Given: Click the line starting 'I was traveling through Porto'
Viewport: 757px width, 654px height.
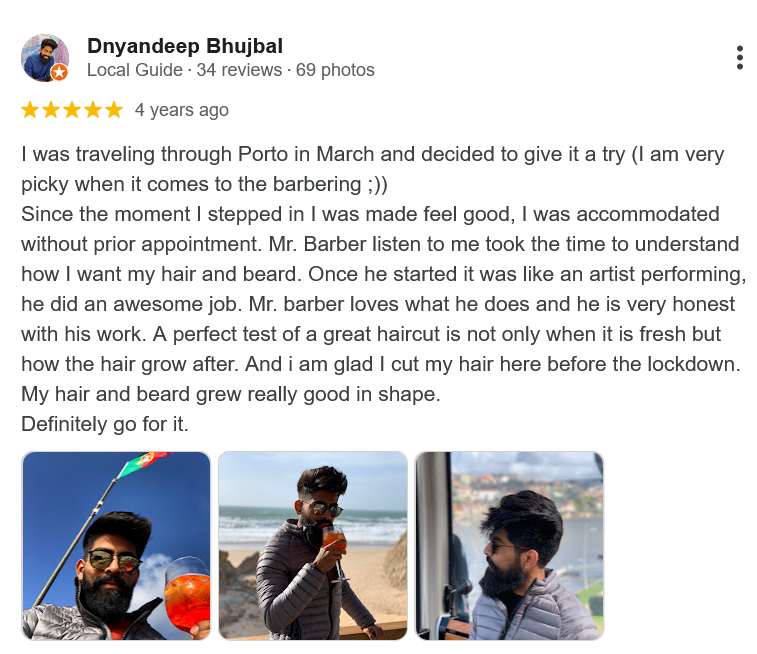Looking at the screenshot, I should (373, 154).
